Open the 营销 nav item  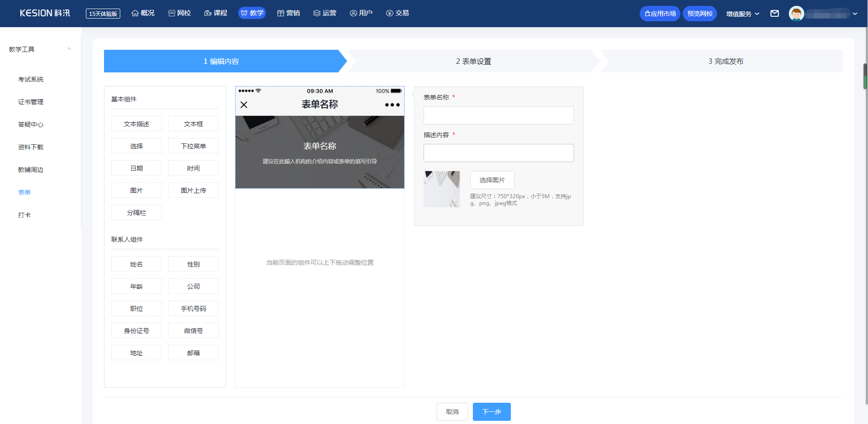click(288, 13)
